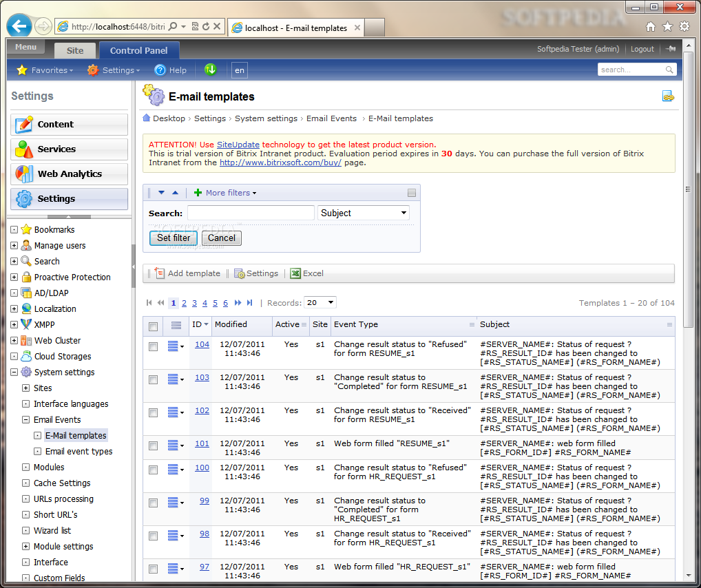701x588 pixels.
Task: Open the SiteUpdate link
Action: (238, 145)
